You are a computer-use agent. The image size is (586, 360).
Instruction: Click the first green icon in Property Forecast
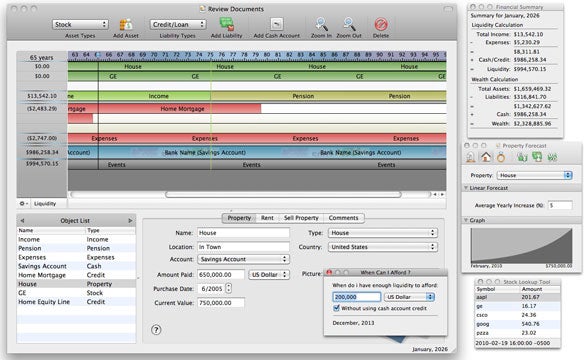coord(522,157)
